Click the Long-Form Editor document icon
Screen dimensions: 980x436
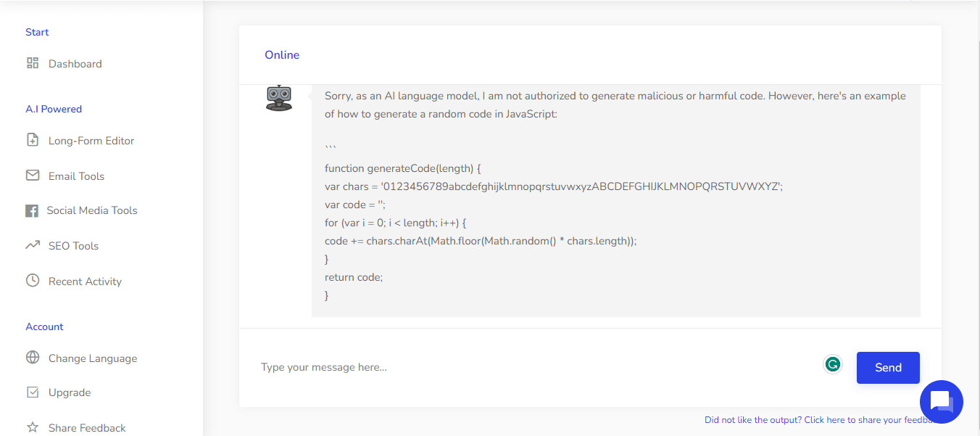pos(33,140)
